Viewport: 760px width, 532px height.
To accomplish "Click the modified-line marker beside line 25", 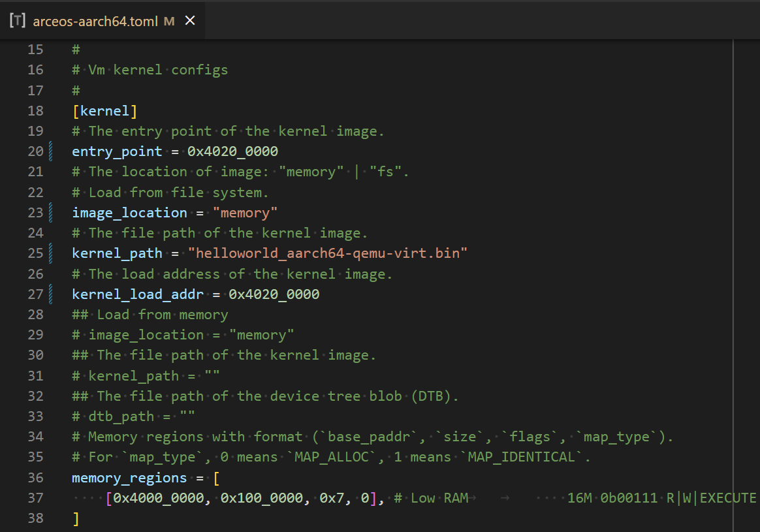I will (51, 253).
